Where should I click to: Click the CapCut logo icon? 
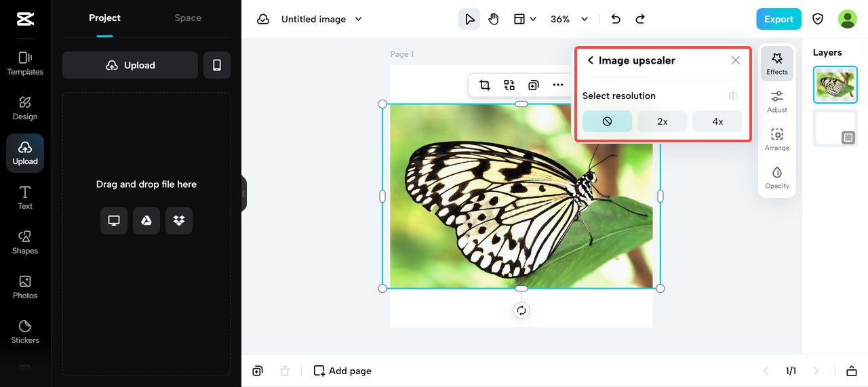(25, 19)
